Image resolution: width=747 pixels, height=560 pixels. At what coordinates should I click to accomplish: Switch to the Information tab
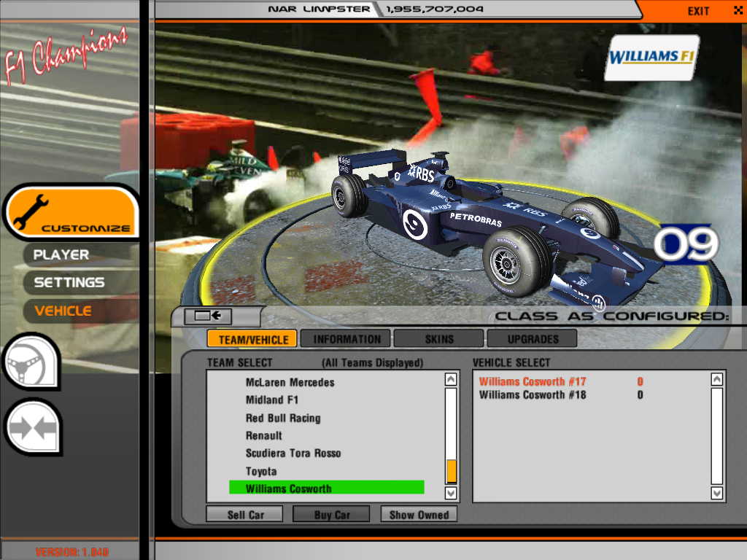coord(347,339)
